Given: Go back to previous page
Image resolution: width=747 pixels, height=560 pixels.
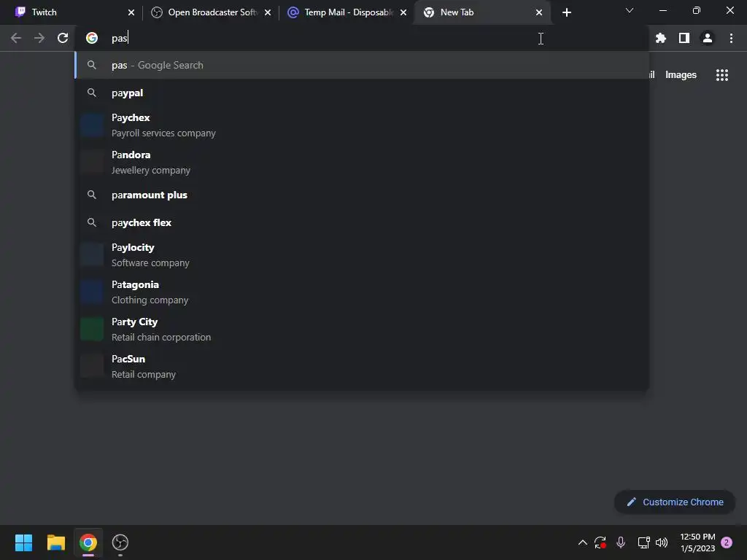Looking at the screenshot, I should click(x=16, y=38).
